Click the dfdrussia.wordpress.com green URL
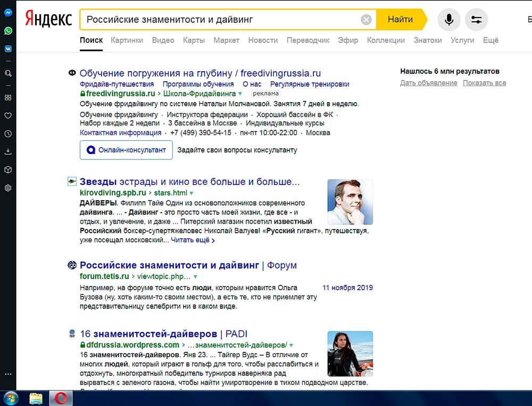Screen dimensions: 532x406 132,345
